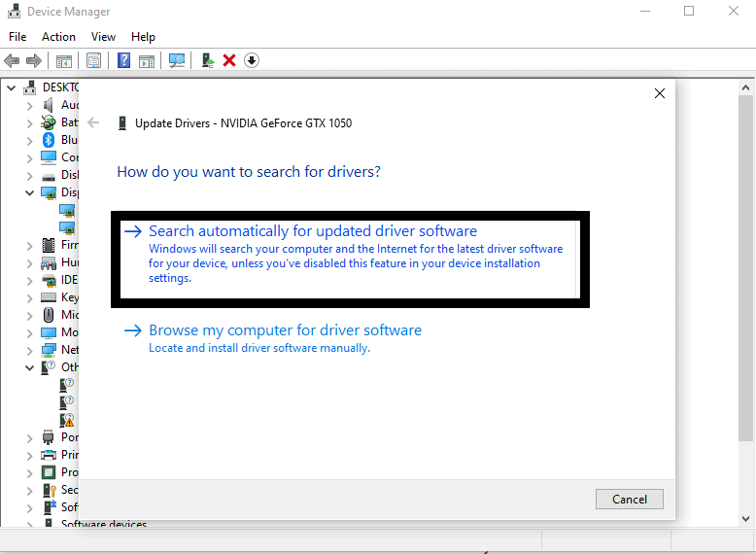Screen dimensions: 756x554
Task: Click the scrollbar up arrow
Action: pyautogui.click(x=745, y=87)
